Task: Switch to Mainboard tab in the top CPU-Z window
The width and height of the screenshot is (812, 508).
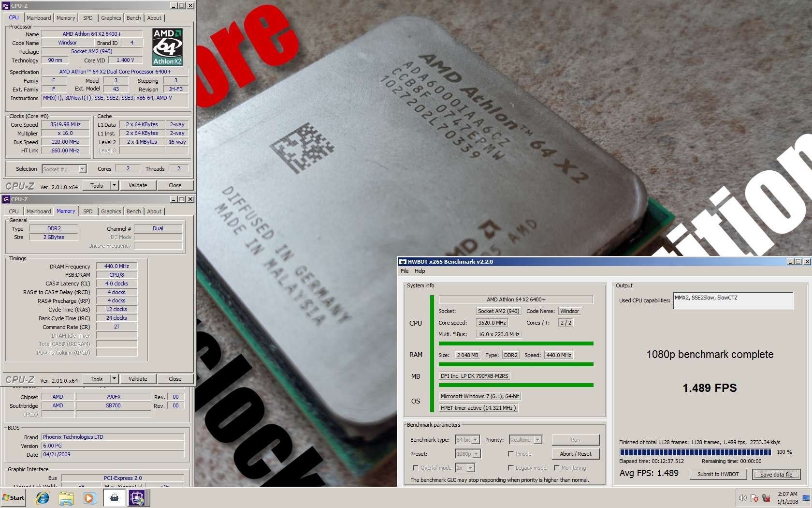Action: (39, 18)
